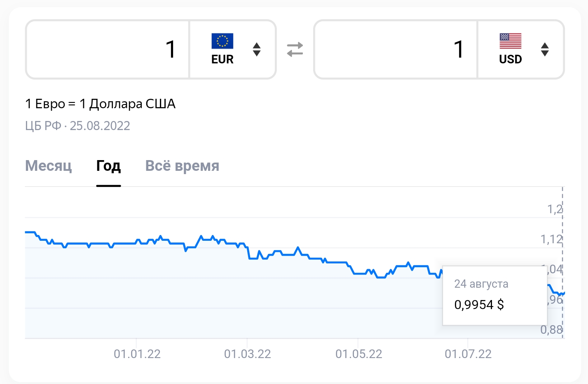Click the 01.05.22 date marker on chart

(x=359, y=354)
